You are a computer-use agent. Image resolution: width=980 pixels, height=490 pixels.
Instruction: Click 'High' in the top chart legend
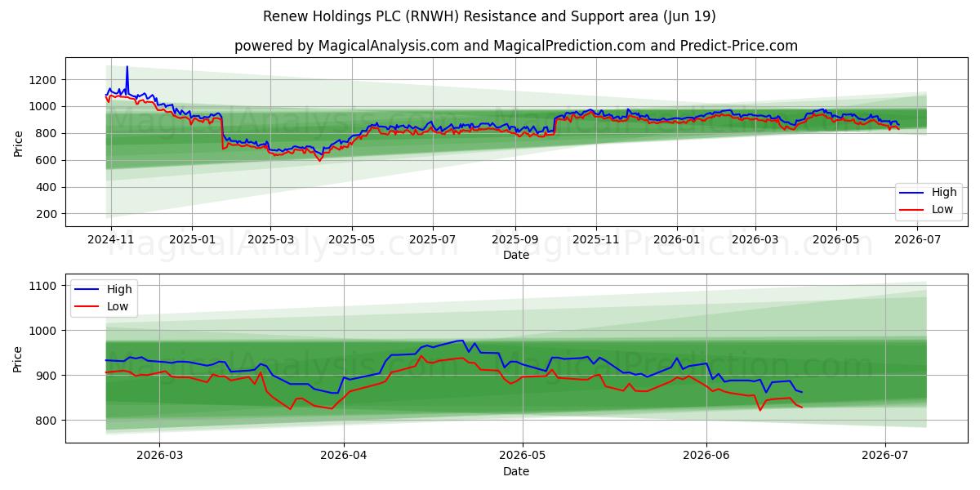(x=942, y=194)
